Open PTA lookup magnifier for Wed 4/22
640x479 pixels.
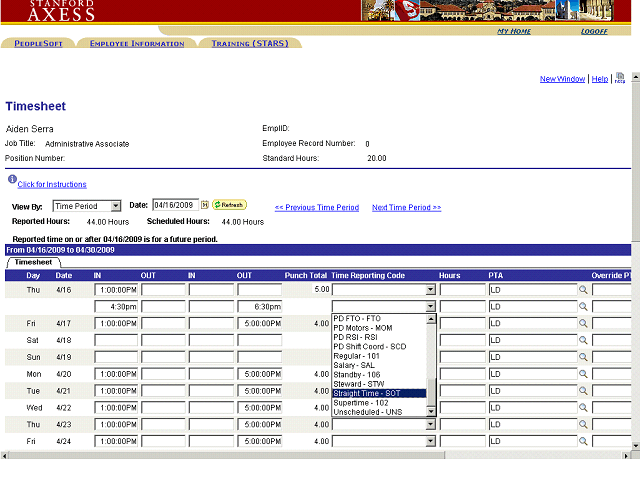[x=584, y=408]
